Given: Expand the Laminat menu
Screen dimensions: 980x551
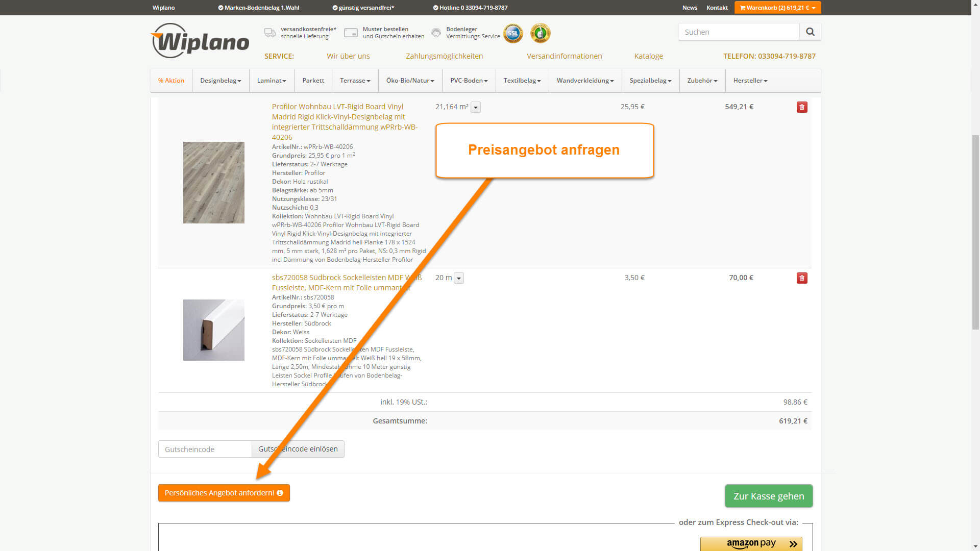Looking at the screenshot, I should coord(272,81).
